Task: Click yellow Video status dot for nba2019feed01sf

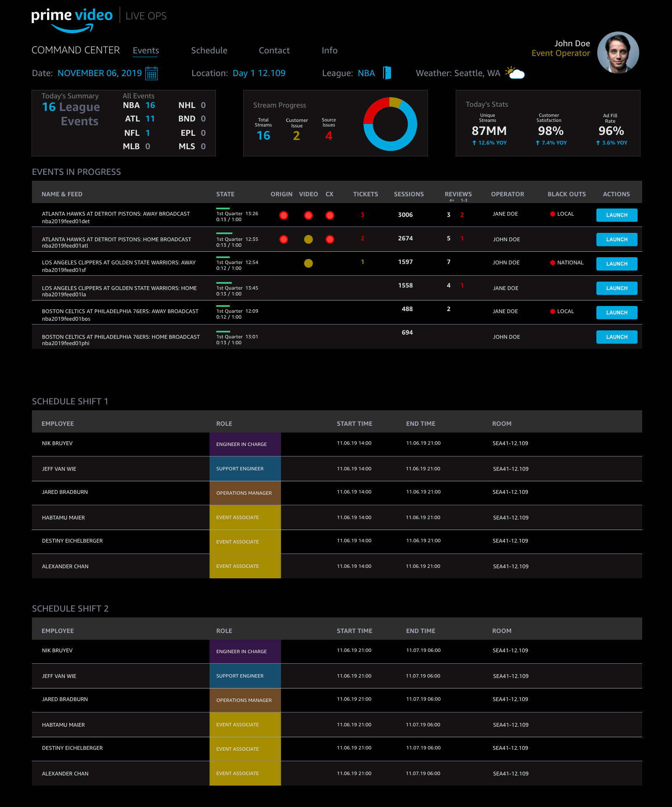Action: 308,264
